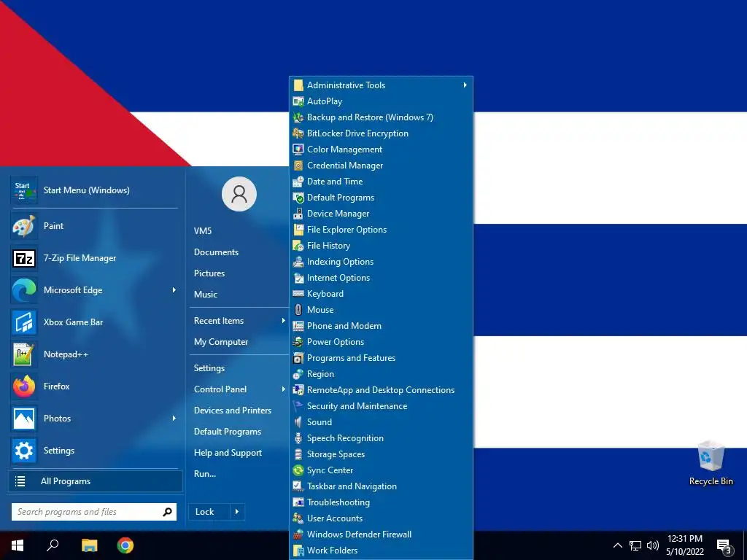Open Sound settings item
Image resolution: width=747 pixels, height=560 pixels.
click(381, 422)
